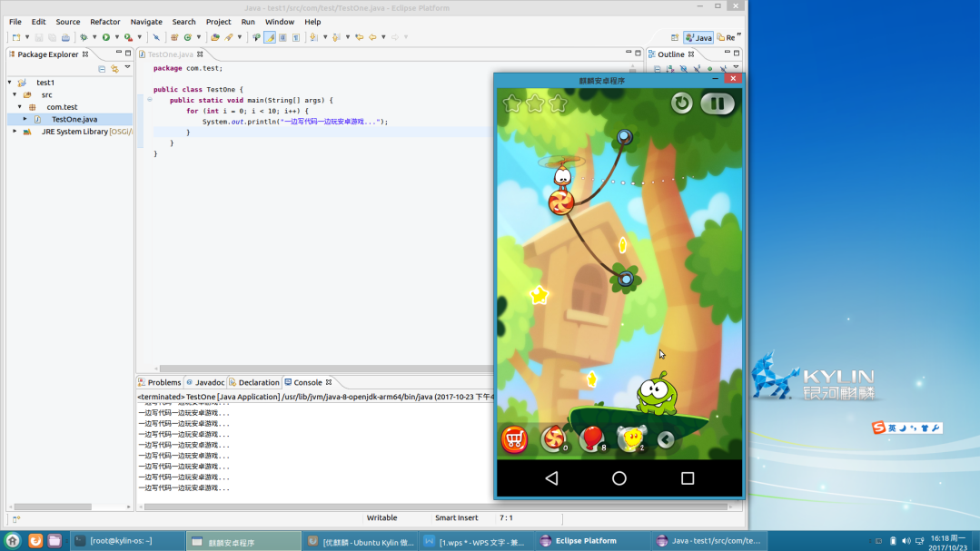Pause the Cut the Rope game
Screen dimensions: 980x551
tap(717, 103)
